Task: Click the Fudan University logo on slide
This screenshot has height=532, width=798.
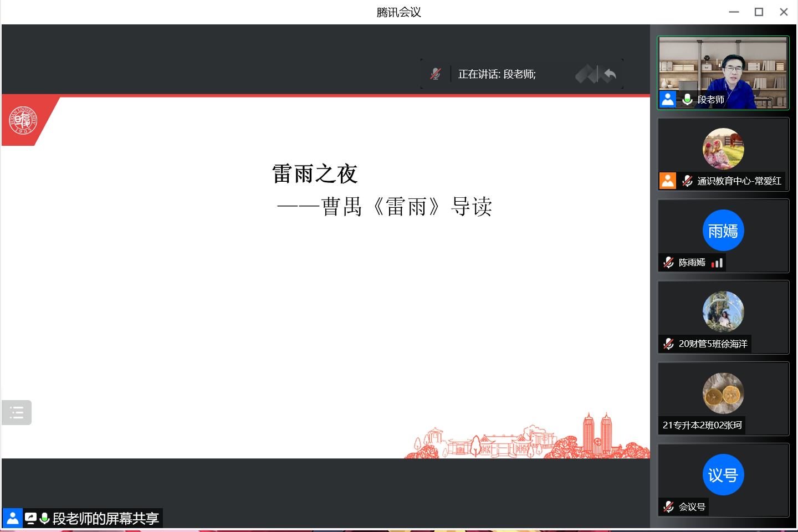Action: pos(23,120)
